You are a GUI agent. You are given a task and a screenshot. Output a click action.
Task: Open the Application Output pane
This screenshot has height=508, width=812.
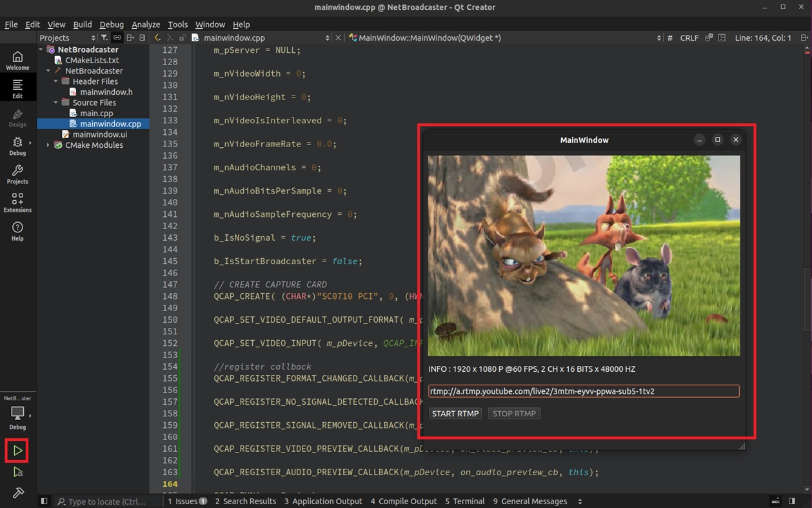click(323, 501)
